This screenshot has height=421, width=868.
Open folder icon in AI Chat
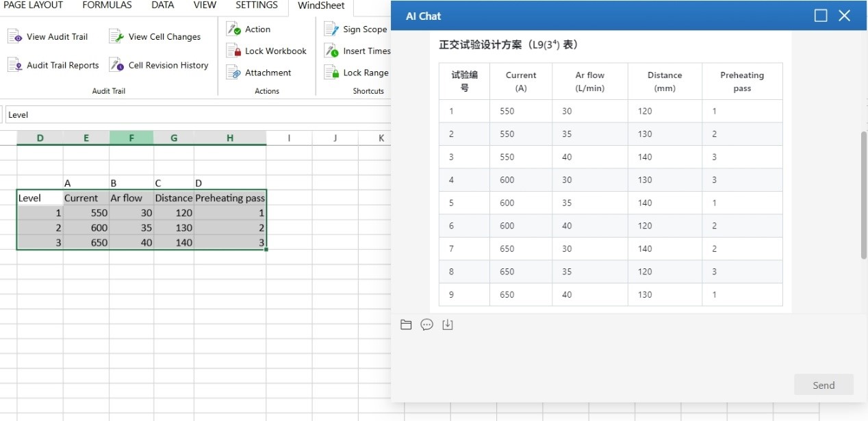406,324
